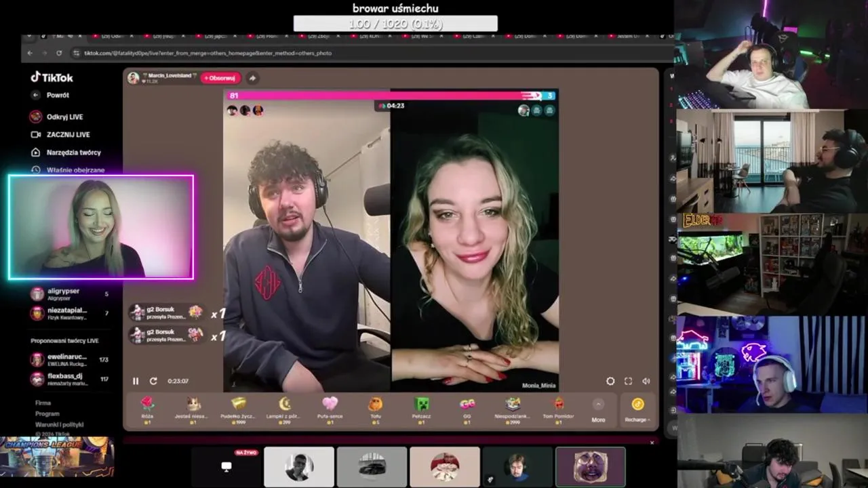The width and height of the screenshot is (868, 488).
Task: Follow streamer with the Obserwuj button
Action: [220, 78]
